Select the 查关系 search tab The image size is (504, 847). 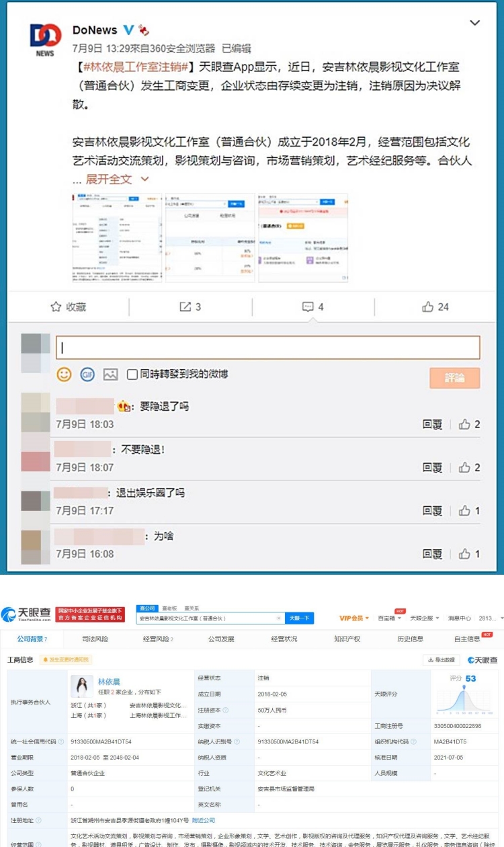[192, 608]
